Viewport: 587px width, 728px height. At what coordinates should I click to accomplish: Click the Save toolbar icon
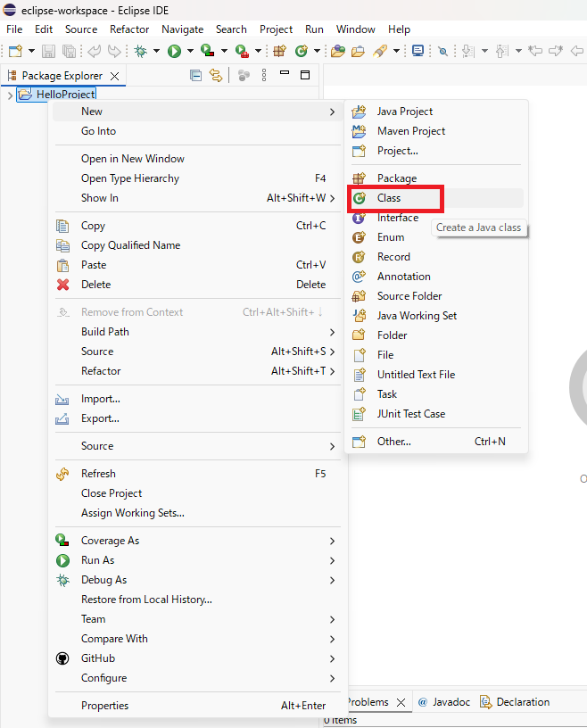tap(48, 51)
